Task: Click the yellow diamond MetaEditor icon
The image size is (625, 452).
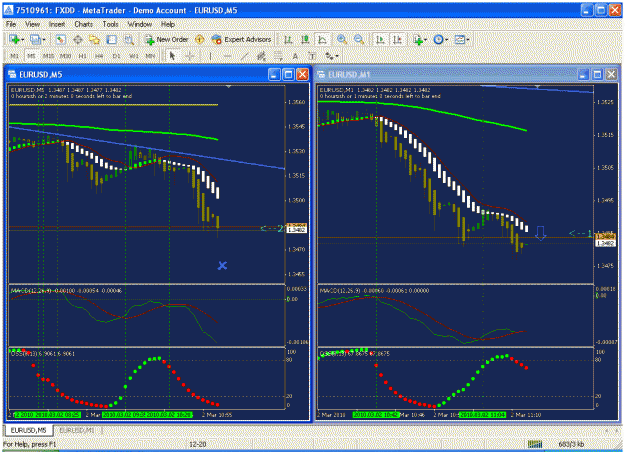Action: coord(200,39)
